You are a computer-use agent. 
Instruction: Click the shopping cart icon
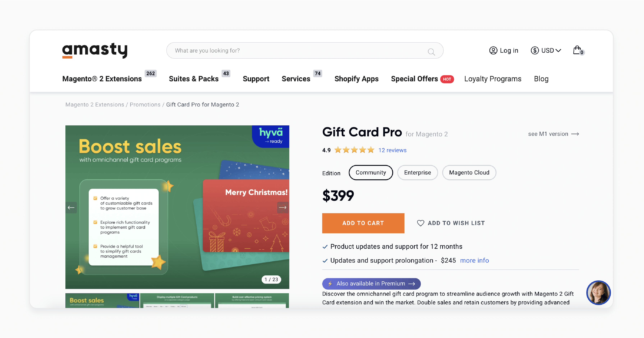pyautogui.click(x=577, y=50)
